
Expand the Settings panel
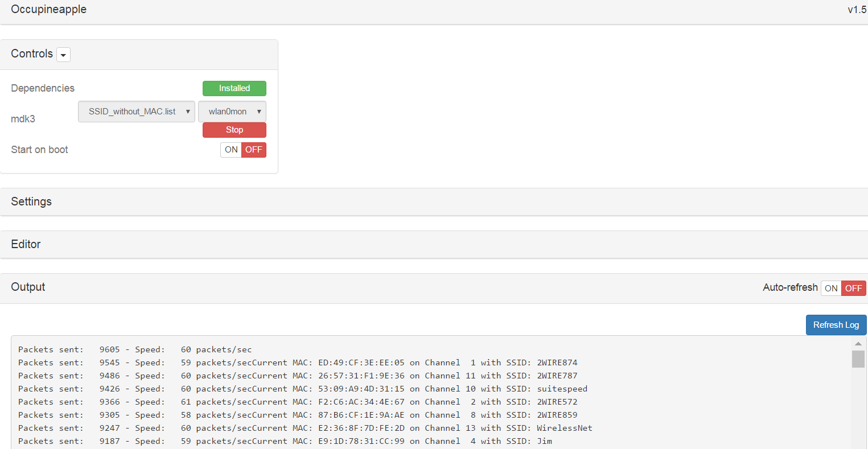point(31,202)
